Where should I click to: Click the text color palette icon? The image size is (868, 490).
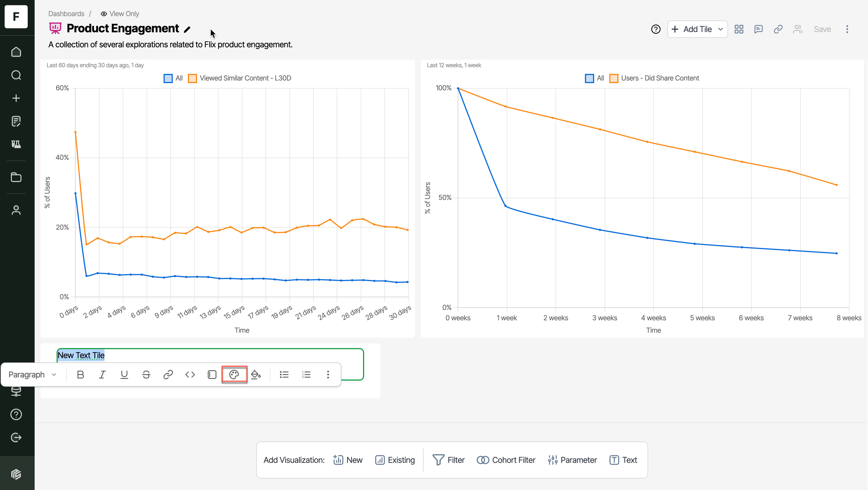[234, 374]
